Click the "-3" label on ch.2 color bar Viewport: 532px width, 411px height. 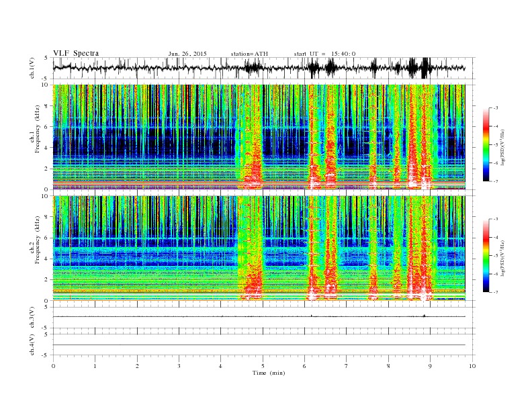tap(496, 219)
